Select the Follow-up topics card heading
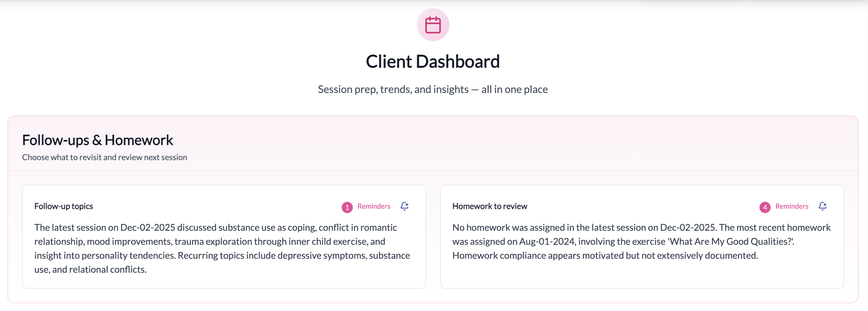Screen dimensions: 868x311 (x=63, y=206)
